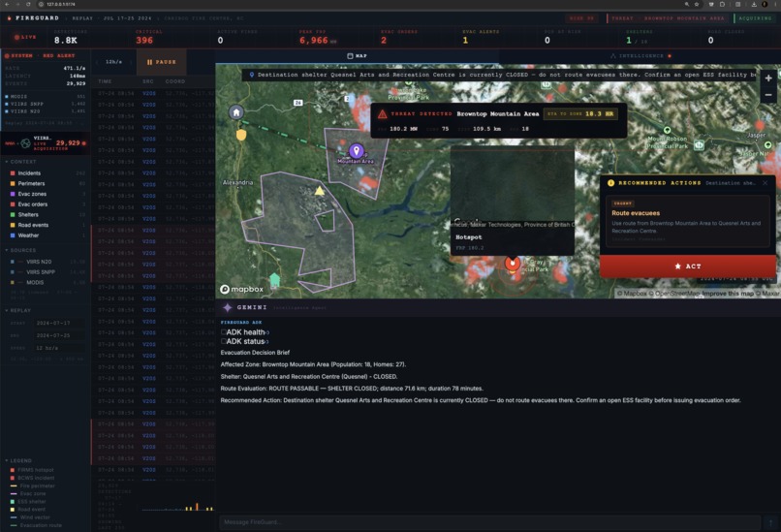Toggle the Evac zones context layer
This screenshot has width=781, height=532.
pos(46,194)
